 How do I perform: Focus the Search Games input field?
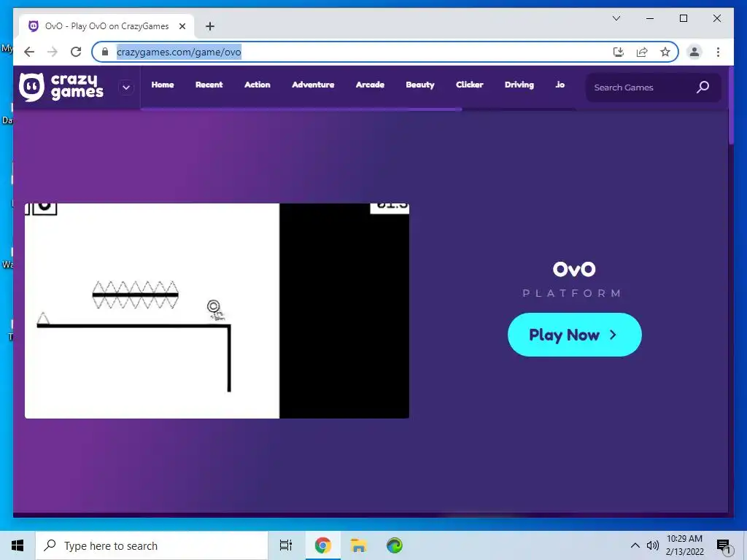653,87
